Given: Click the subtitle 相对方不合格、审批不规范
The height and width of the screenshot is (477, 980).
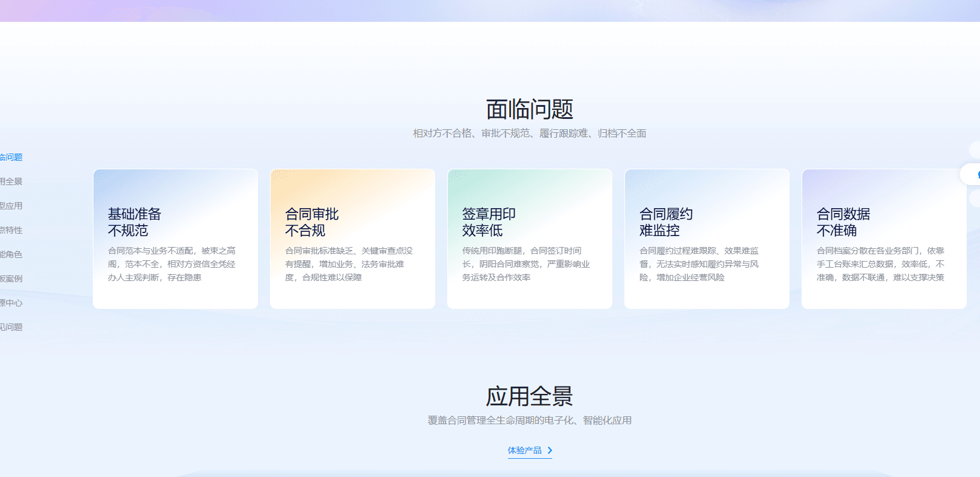Looking at the screenshot, I should [530, 134].
